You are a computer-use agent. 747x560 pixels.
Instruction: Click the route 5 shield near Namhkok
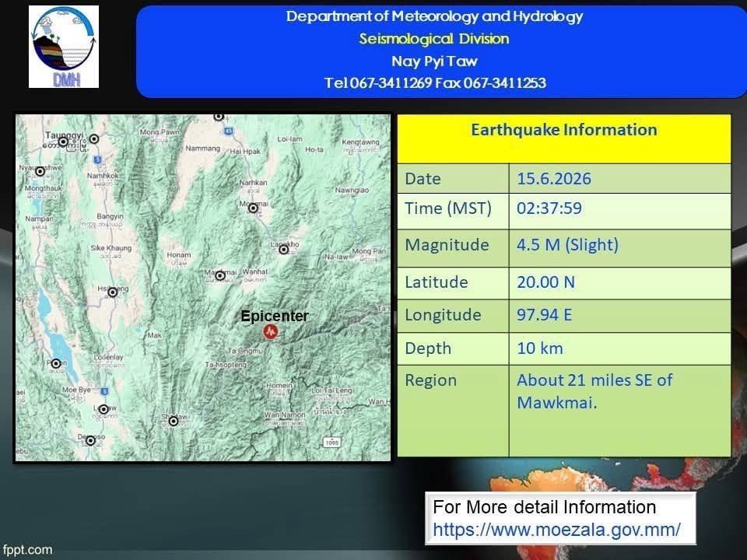click(98, 159)
